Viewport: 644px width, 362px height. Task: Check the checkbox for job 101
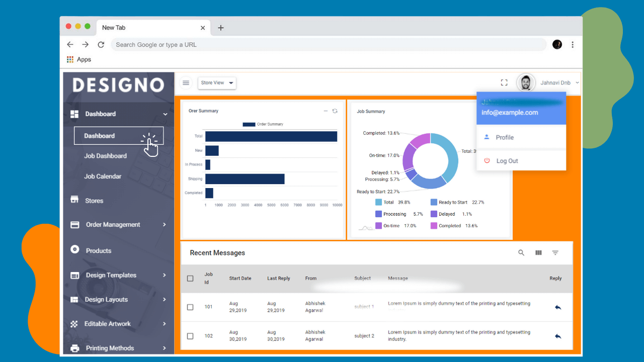(x=190, y=307)
